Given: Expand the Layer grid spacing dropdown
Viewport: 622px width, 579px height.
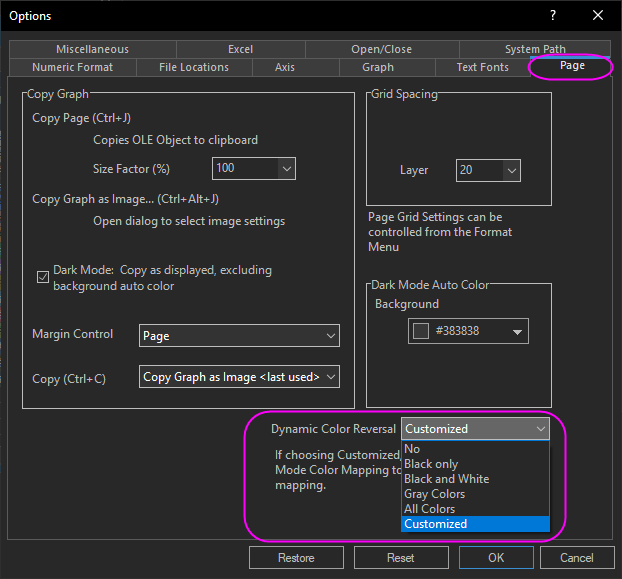Looking at the screenshot, I should [x=511, y=170].
